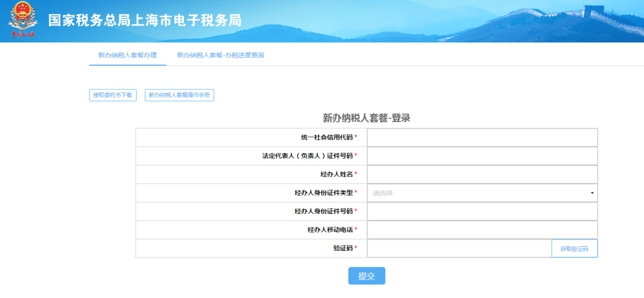Click into the 经办人身份证件号码 input field
The height and width of the screenshot is (298, 644).
point(482,212)
